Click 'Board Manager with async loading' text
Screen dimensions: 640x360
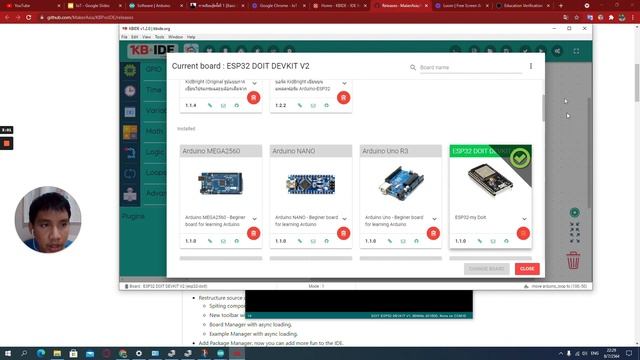pyautogui.click(x=251, y=324)
